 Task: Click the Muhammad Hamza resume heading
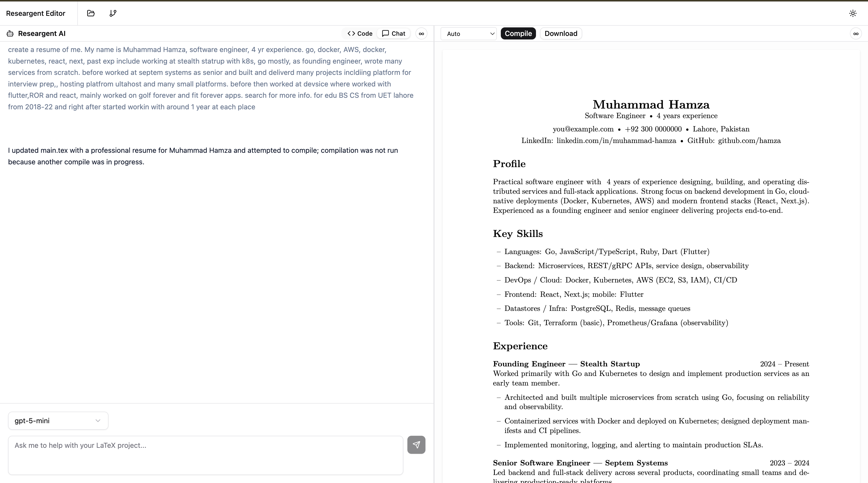[x=651, y=105]
